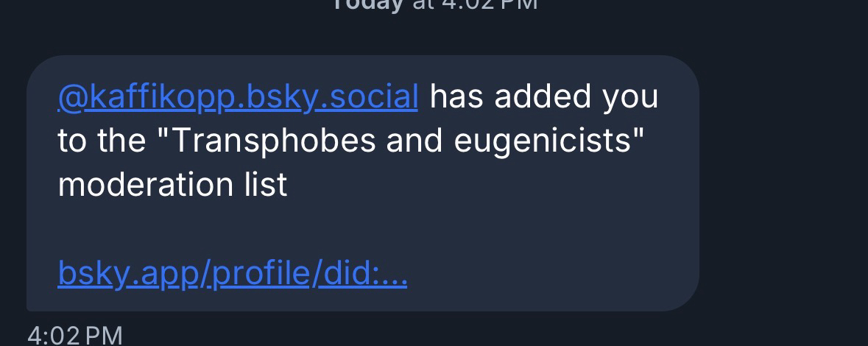This screenshot has width=868, height=346.
Task: Click the "kaffikopp" part of the handle
Action: coord(162,97)
